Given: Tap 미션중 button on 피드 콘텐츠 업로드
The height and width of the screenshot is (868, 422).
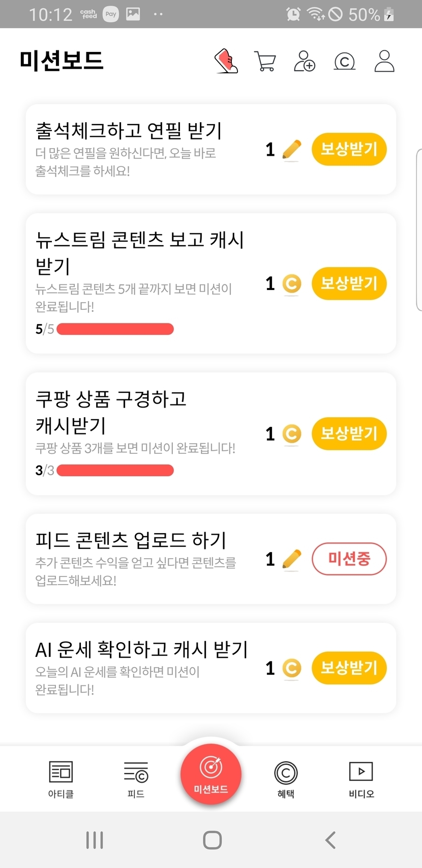Looking at the screenshot, I should 349,559.
